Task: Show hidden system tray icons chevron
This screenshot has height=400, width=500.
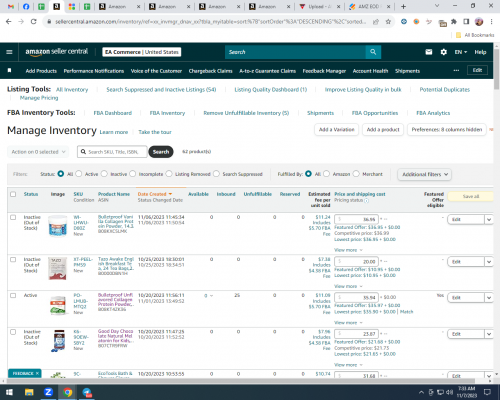Action: click(x=421, y=392)
